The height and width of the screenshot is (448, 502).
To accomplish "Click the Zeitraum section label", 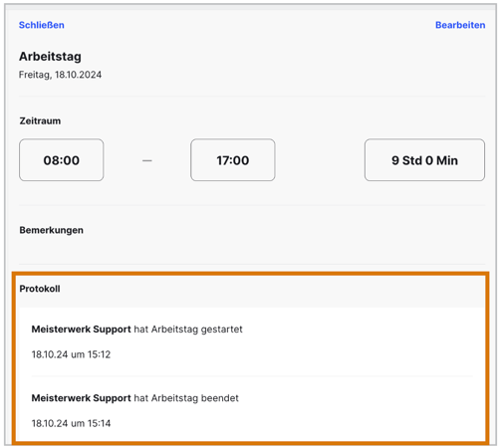I will click(40, 120).
